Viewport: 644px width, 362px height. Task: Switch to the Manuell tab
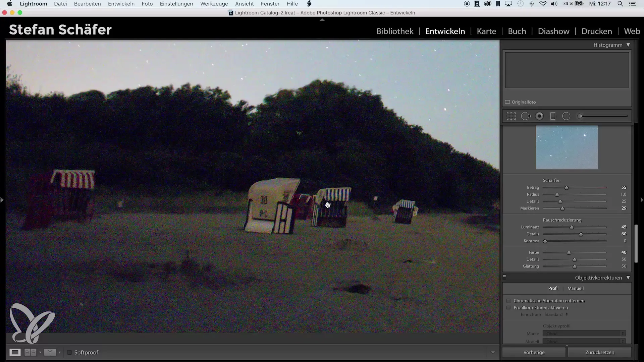[x=576, y=288]
